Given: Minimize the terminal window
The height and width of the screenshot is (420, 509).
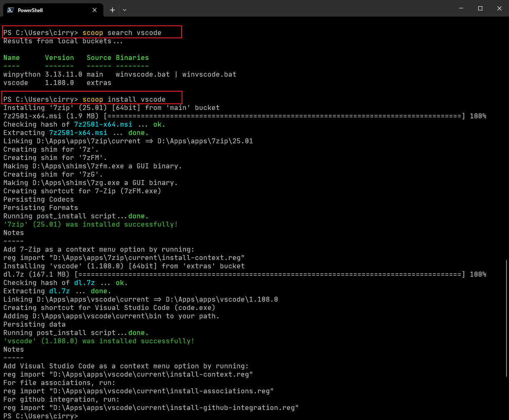Looking at the screenshot, I should 461,8.
